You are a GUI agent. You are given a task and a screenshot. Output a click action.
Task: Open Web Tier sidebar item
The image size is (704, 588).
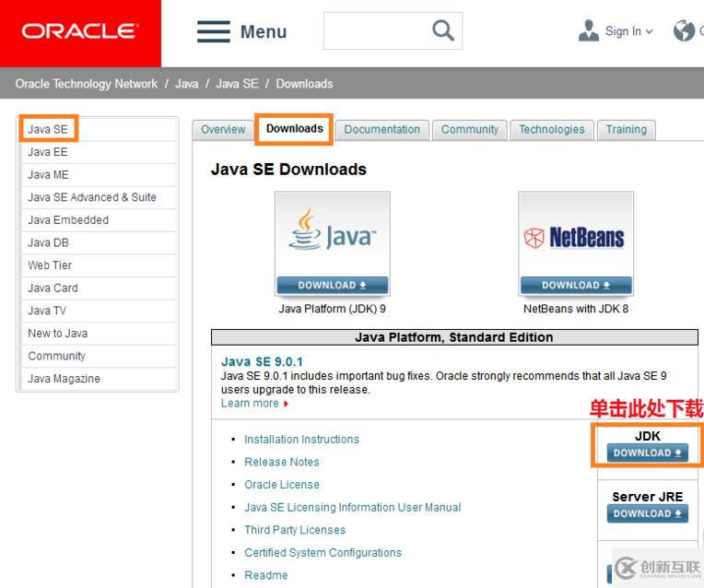click(x=99, y=265)
